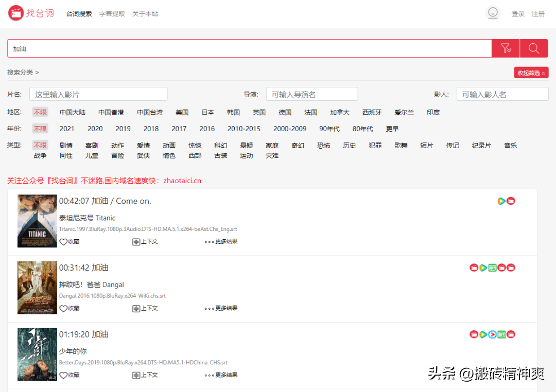Choose 科幻 genre filter
This screenshot has height=392, width=556.
tap(220, 145)
